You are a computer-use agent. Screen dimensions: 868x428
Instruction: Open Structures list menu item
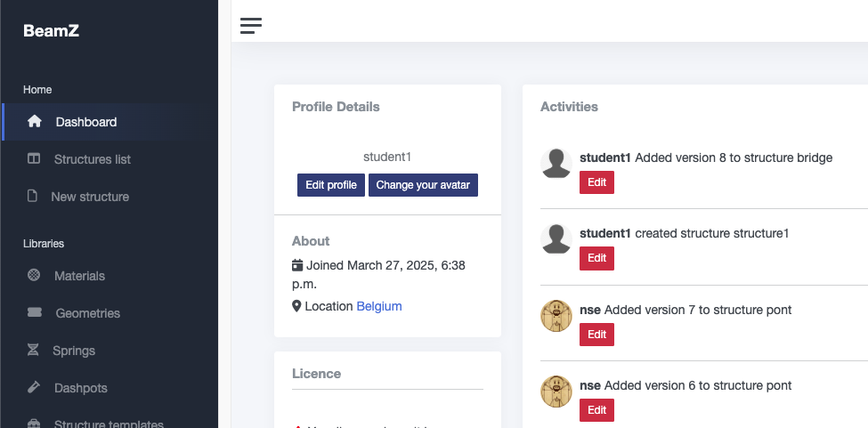(93, 159)
